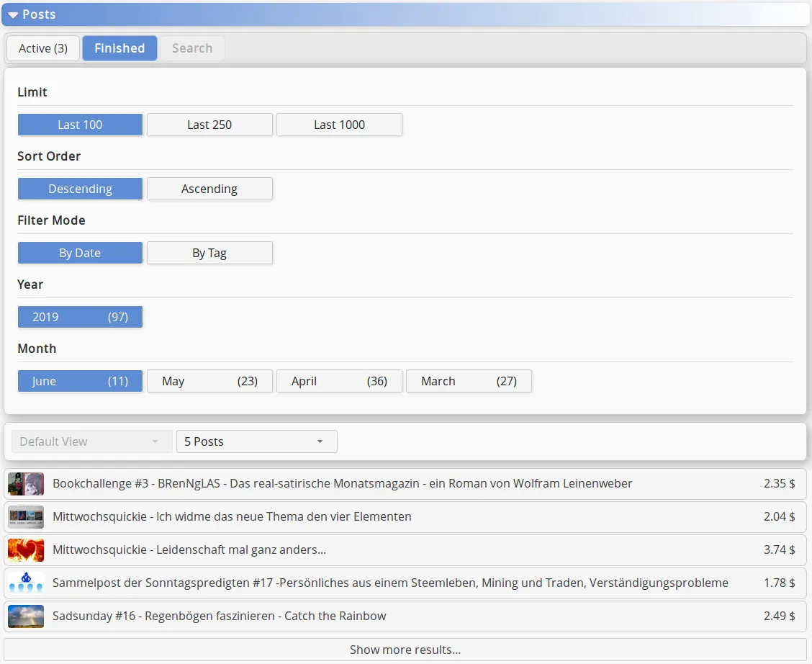Image resolution: width=812 pixels, height=664 pixels.
Task: Click the Sort Order heading
Action: 49,156
